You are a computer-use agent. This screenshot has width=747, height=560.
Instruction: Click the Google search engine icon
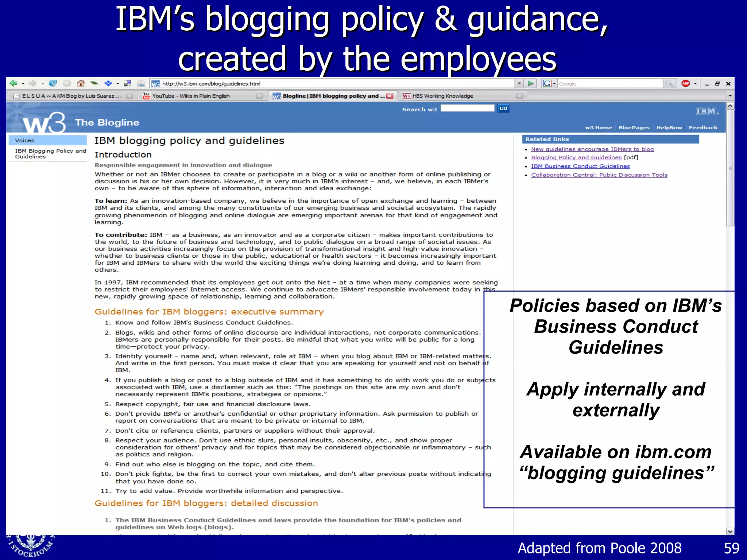click(547, 83)
